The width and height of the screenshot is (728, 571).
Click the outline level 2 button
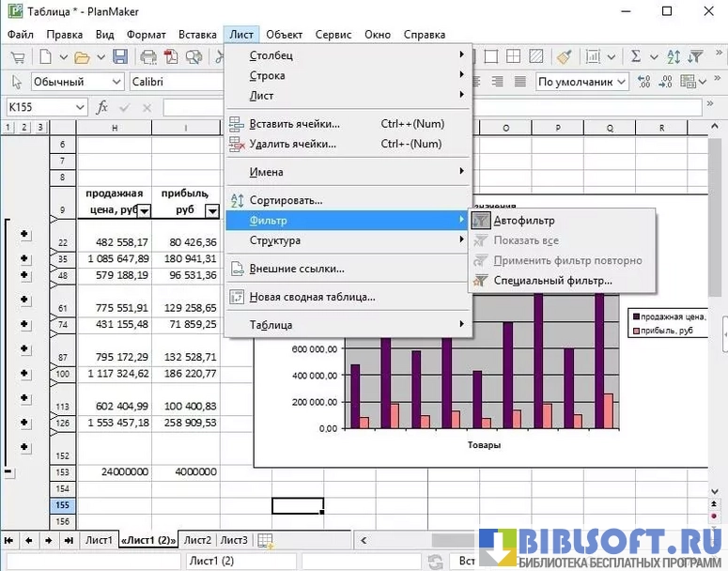[x=24, y=128]
